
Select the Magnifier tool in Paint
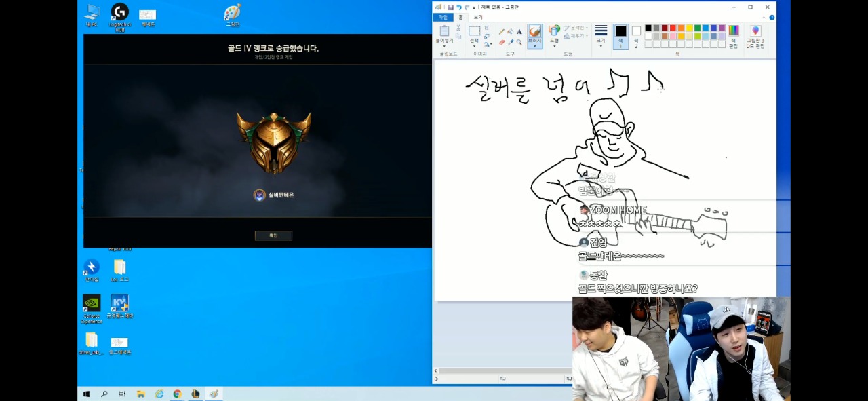(x=519, y=42)
